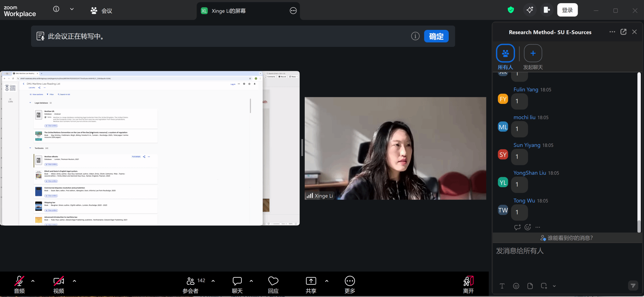Click the Sign In button
Image resolution: width=644 pixels, height=297 pixels.
coord(567,10)
